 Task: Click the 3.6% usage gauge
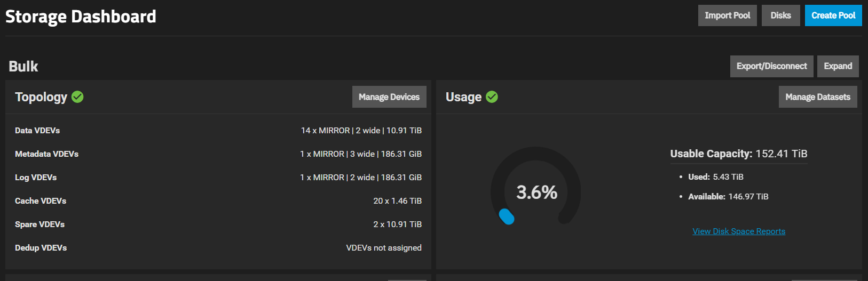(x=536, y=192)
